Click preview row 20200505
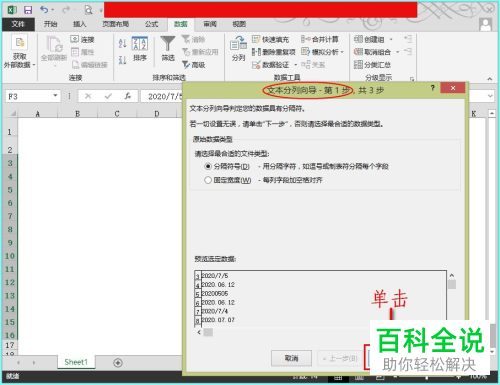Image resolution: width=500 pixels, height=385 pixels. pos(215,293)
